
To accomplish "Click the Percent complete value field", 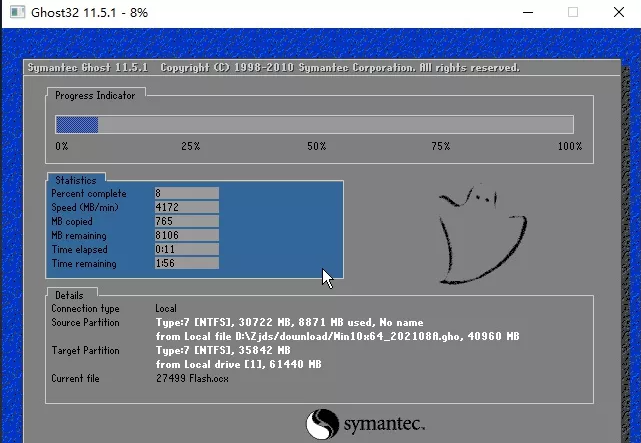I will tap(186, 193).
